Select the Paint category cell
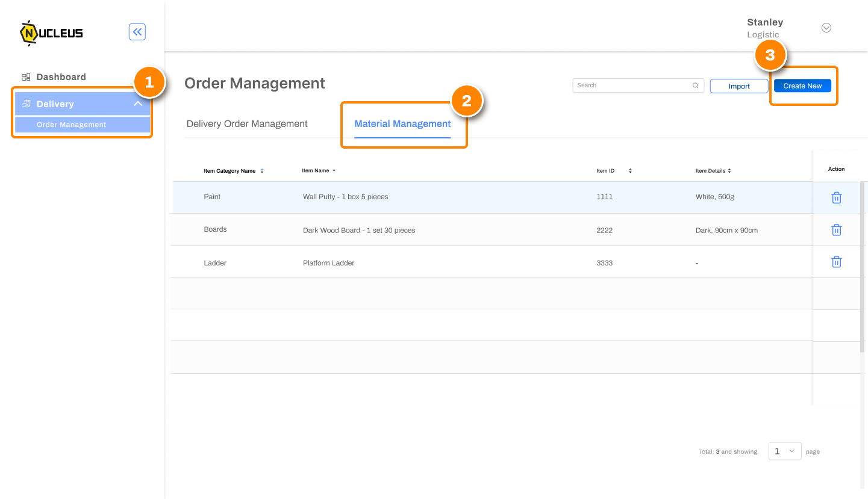Screen dimensions: 868x499 pyautogui.click(x=212, y=197)
